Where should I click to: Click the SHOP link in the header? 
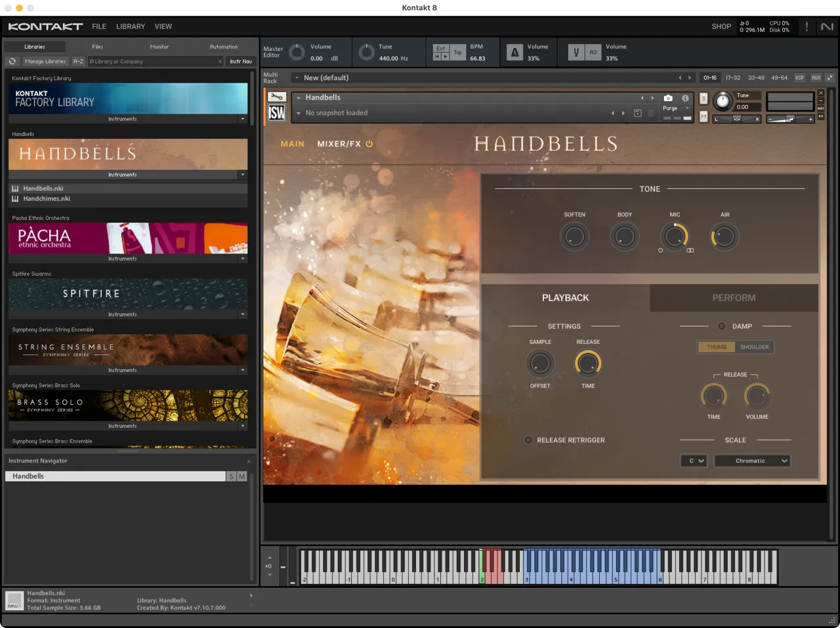(x=721, y=26)
